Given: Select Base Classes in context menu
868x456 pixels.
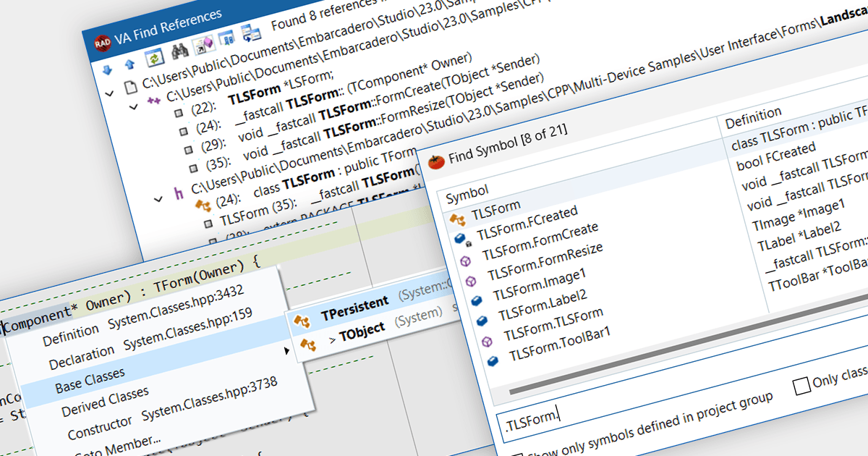Looking at the screenshot, I should point(90,380).
